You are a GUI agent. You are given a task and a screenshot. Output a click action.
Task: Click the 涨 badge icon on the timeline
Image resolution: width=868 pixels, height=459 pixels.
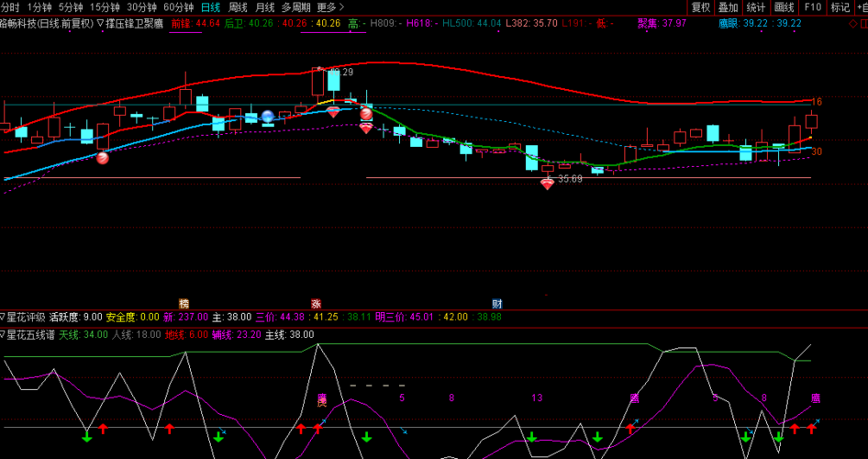316,304
